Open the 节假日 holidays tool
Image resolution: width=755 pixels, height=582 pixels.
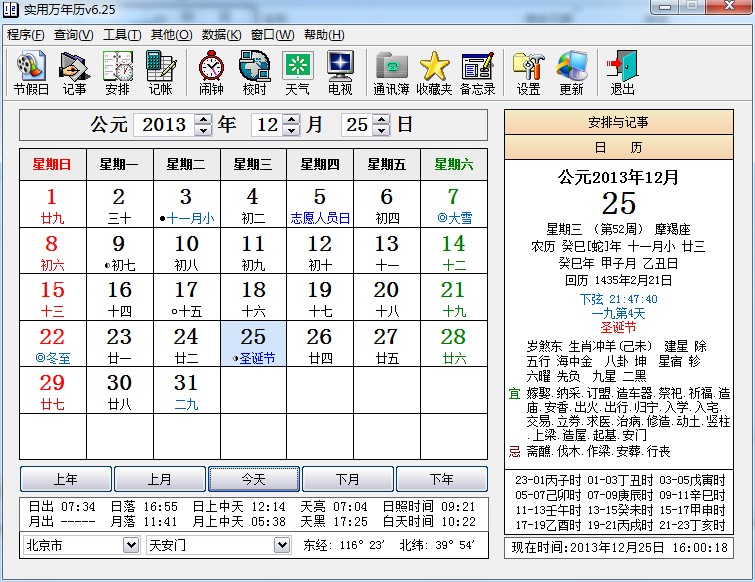[x=32, y=72]
